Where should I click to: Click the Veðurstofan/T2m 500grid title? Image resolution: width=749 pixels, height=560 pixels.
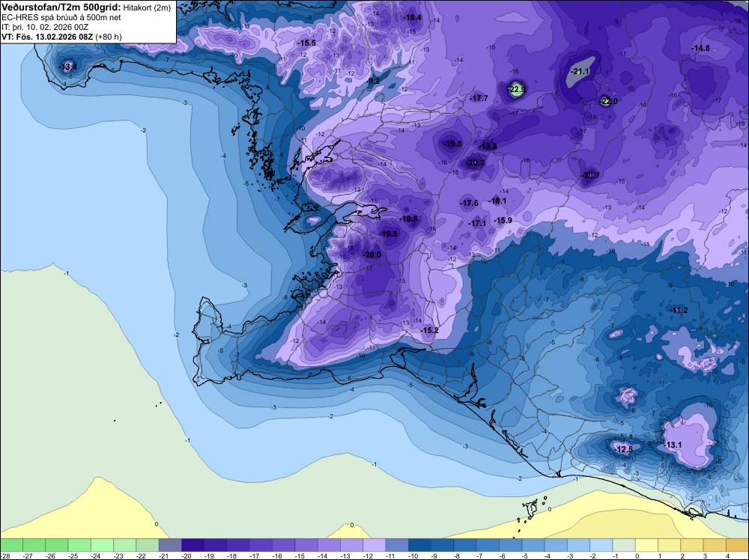[61, 7]
